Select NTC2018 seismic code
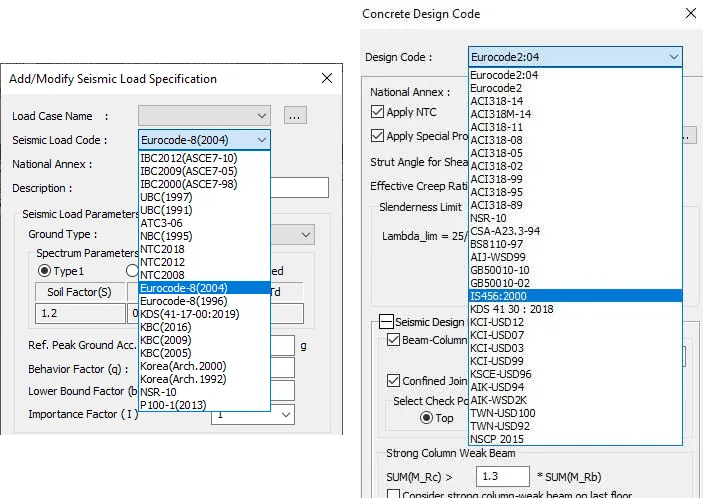The height and width of the screenshot is (498, 703). tap(204, 249)
